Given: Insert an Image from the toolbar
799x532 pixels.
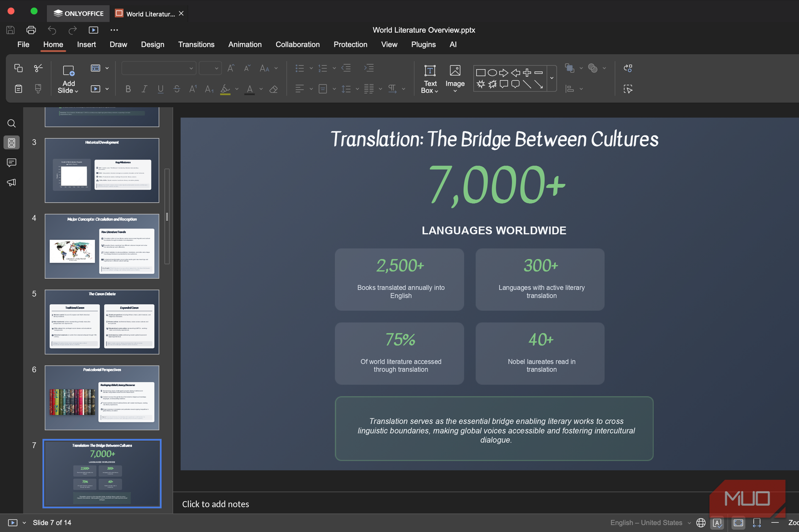Looking at the screenshot, I should 455,78.
